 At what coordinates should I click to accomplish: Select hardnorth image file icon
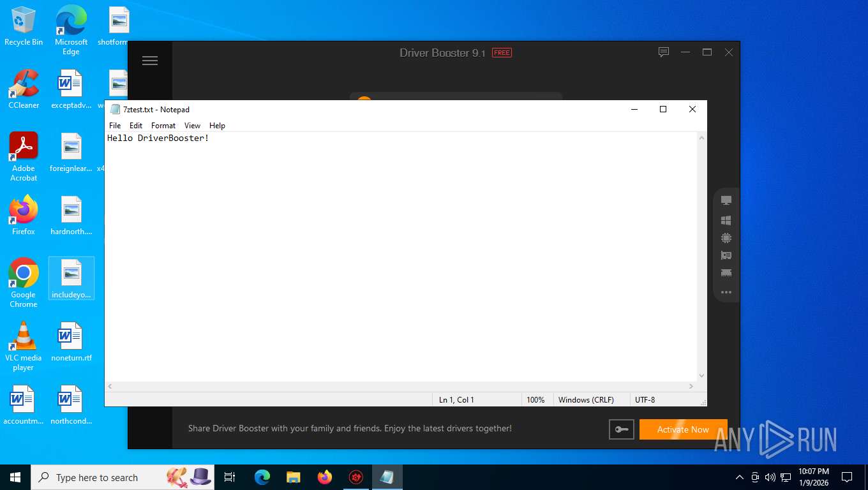[x=71, y=216]
